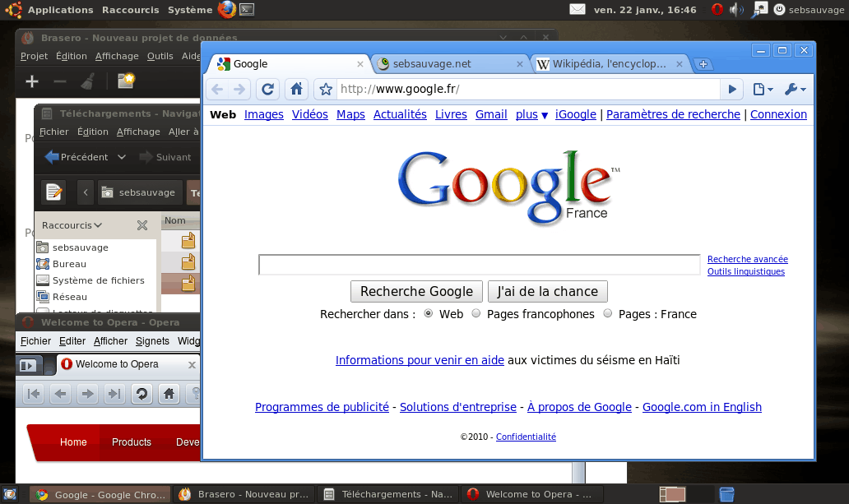The image size is (849, 504).
Task: Click the path bar left chevron in Nautilus
Action: coord(86,192)
